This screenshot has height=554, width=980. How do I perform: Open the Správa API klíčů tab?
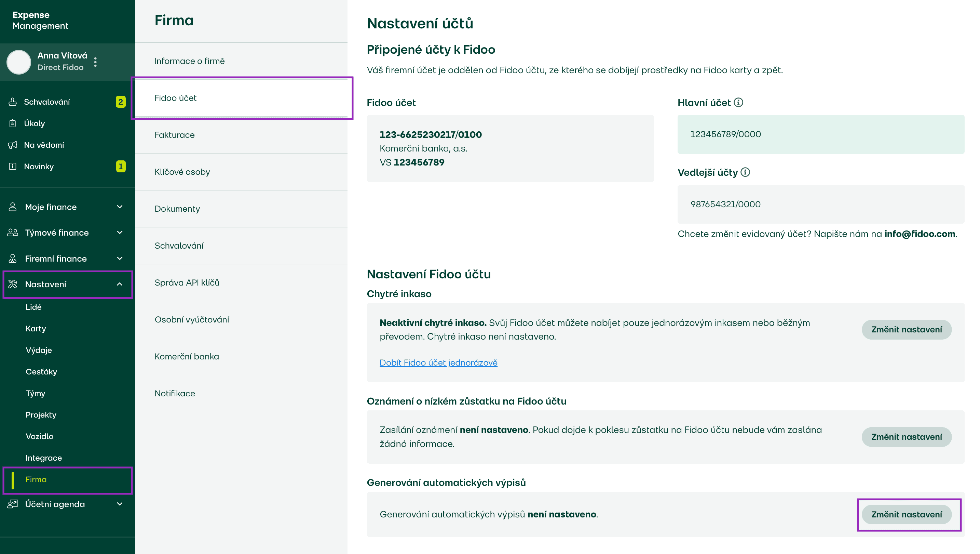(241, 282)
